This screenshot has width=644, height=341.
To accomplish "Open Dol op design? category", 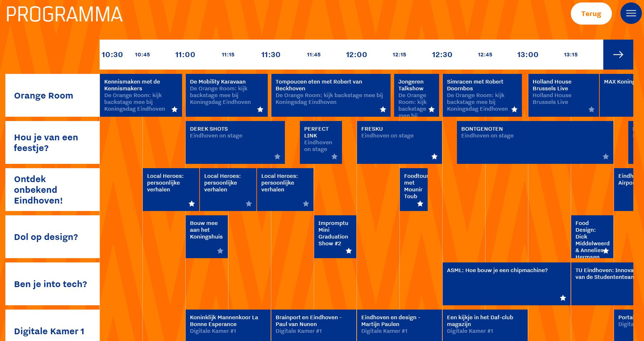I will point(46,237).
